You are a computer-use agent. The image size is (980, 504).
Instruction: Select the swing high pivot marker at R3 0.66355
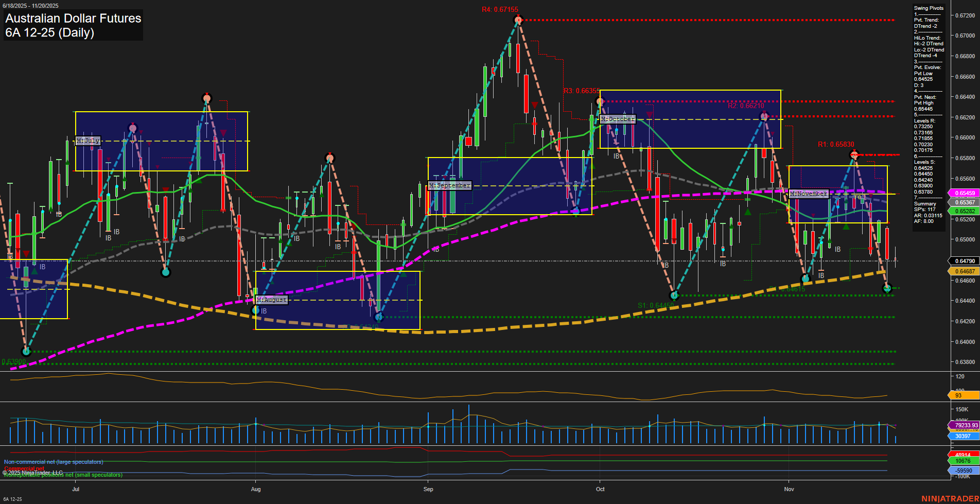(x=599, y=101)
